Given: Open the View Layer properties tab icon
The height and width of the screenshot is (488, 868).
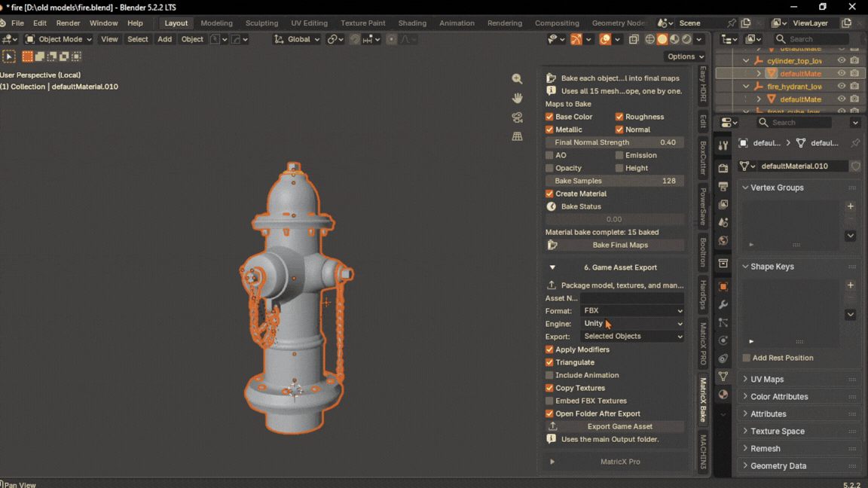Looking at the screenshot, I should (x=723, y=205).
